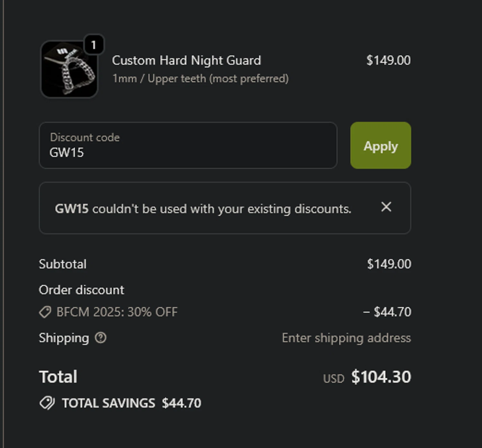
Task: Click the Custom Hard Night Guard title
Action: click(186, 60)
